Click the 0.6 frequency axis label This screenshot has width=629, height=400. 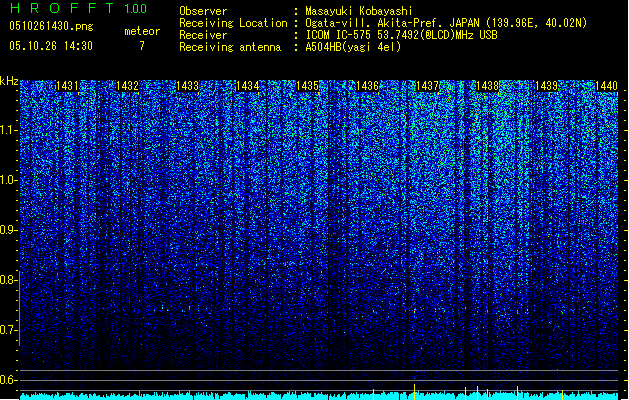coord(9,380)
